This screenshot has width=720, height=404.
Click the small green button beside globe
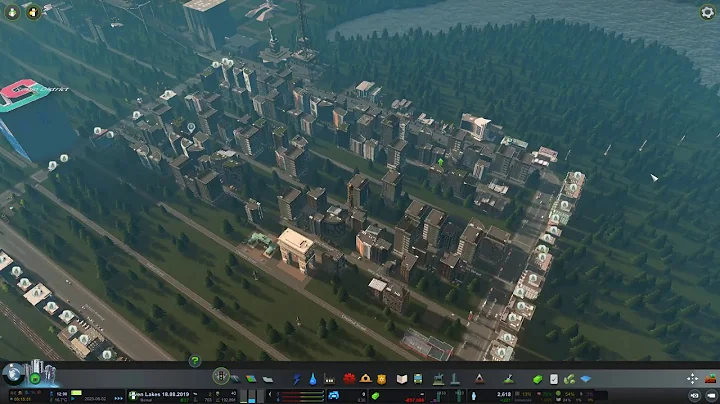point(35,379)
